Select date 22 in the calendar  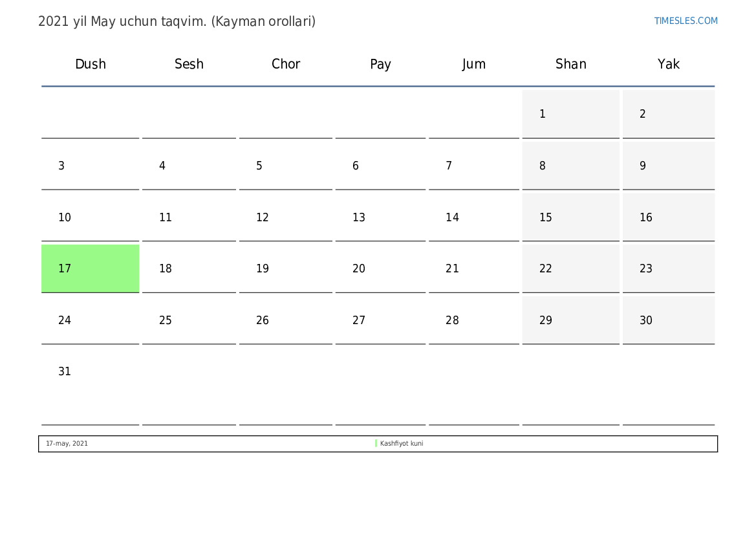pos(571,268)
